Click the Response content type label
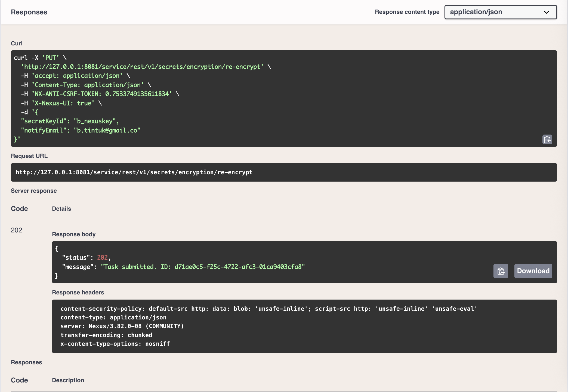 coord(407,12)
